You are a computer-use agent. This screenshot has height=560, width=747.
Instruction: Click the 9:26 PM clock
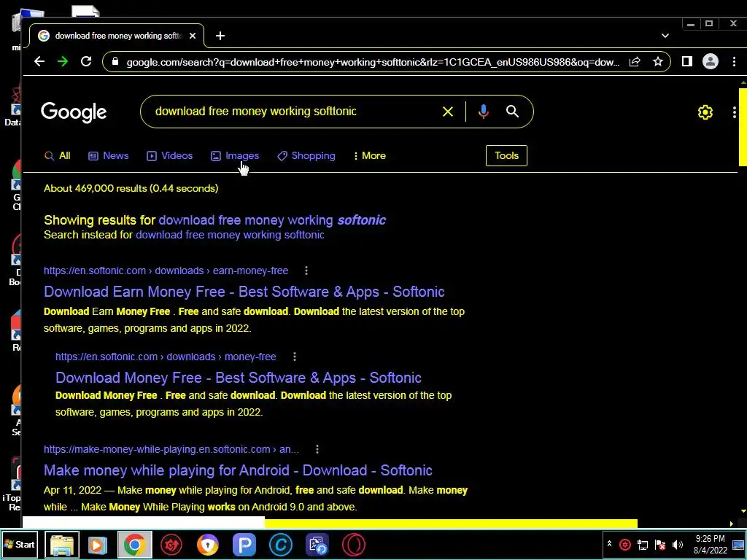click(710, 539)
